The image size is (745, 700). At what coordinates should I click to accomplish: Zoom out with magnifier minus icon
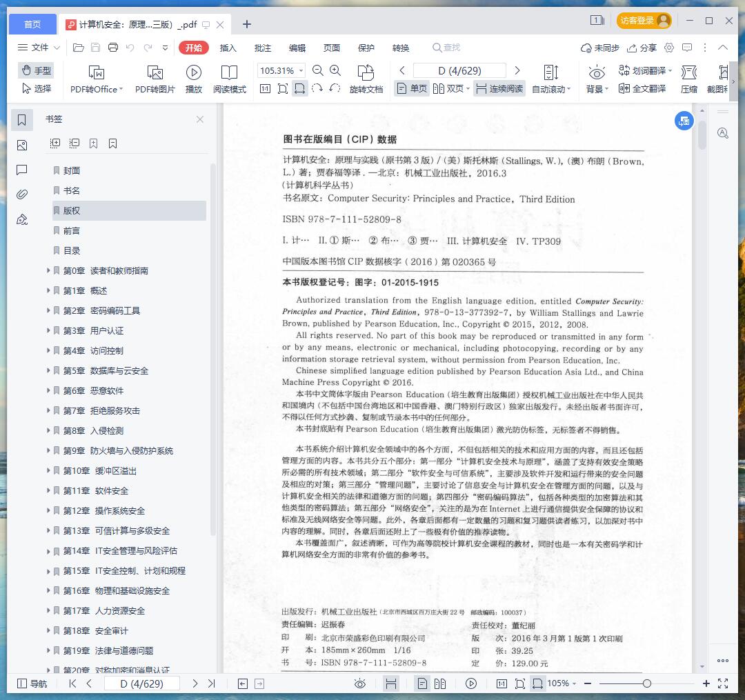coord(318,70)
